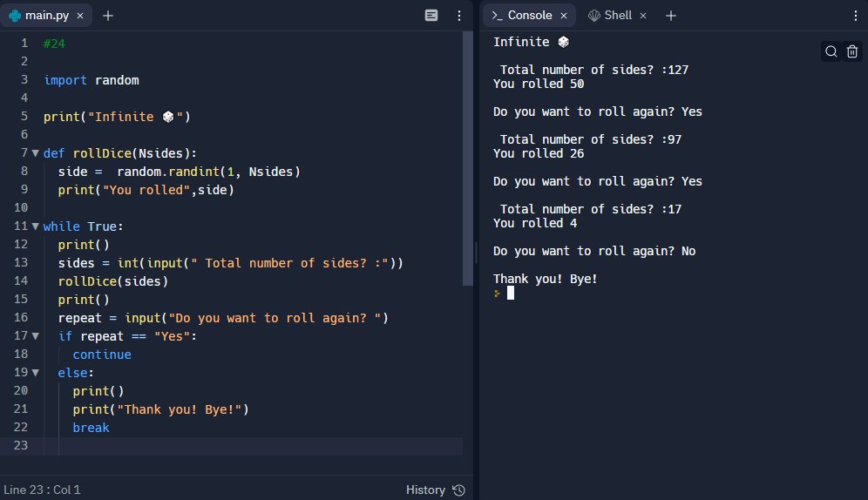Click the 'repeat = input(' code line

tap(223, 318)
